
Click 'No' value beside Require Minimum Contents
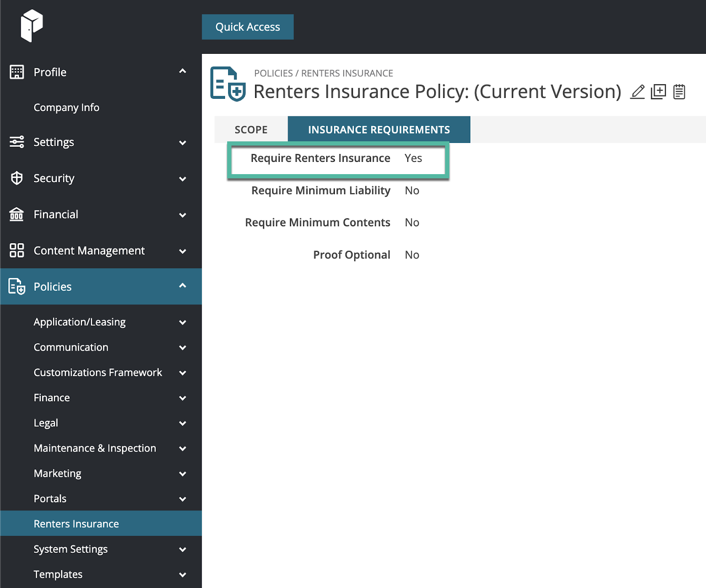412,223
